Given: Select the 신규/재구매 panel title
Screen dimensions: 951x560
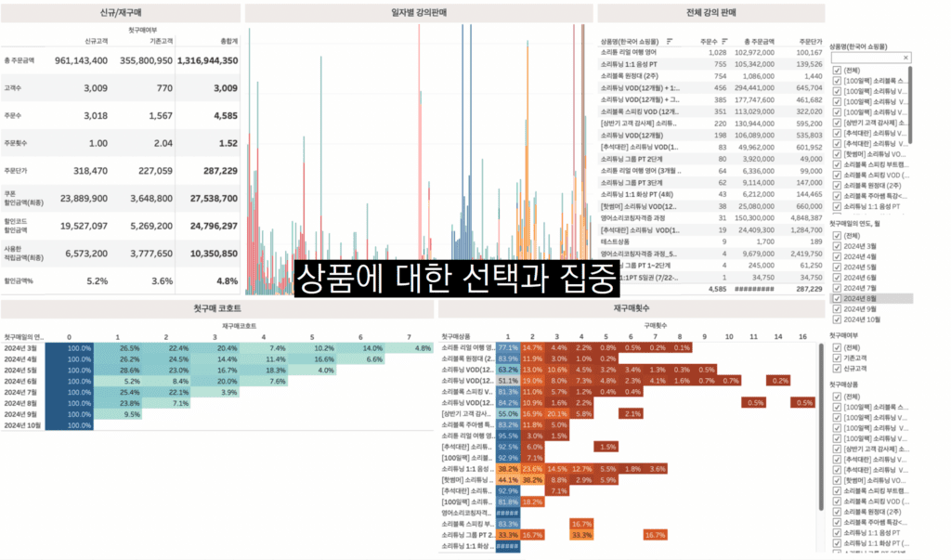Looking at the screenshot, I should (x=120, y=13).
